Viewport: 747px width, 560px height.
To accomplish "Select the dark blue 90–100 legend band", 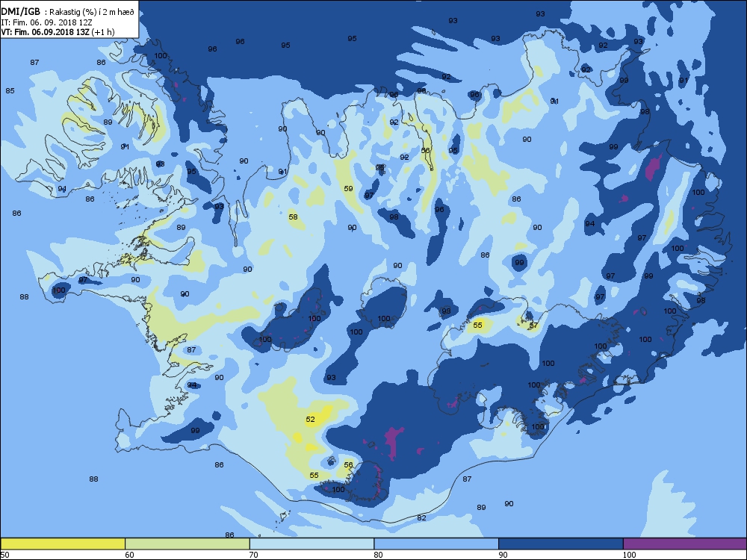I will tap(561, 544).
